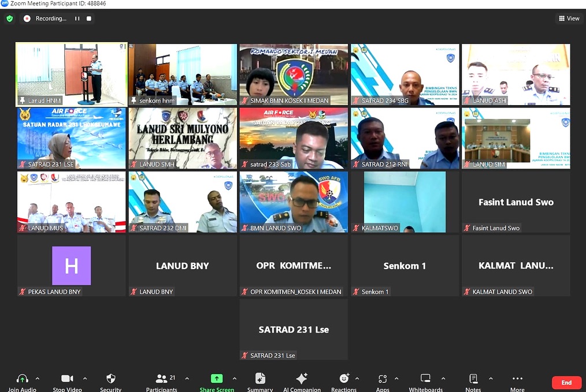This screenshot has width=586, height=392.
Task: Open the View layout menu
Action: click(x=569, y=18)
